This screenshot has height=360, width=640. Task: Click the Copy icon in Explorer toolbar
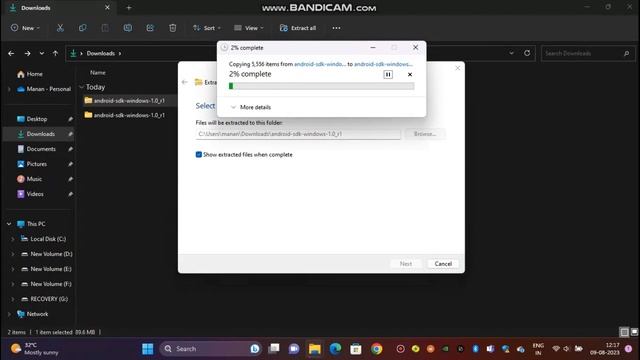(82, 28)
